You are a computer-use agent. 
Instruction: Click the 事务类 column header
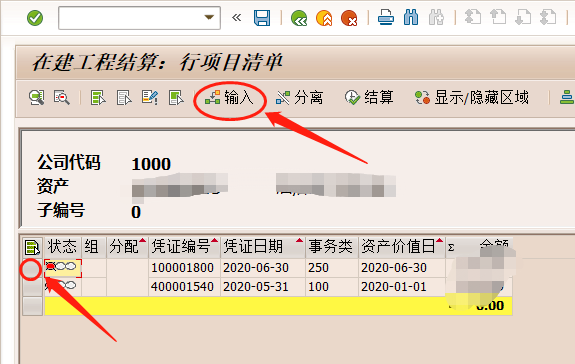(x=332, y=247)
